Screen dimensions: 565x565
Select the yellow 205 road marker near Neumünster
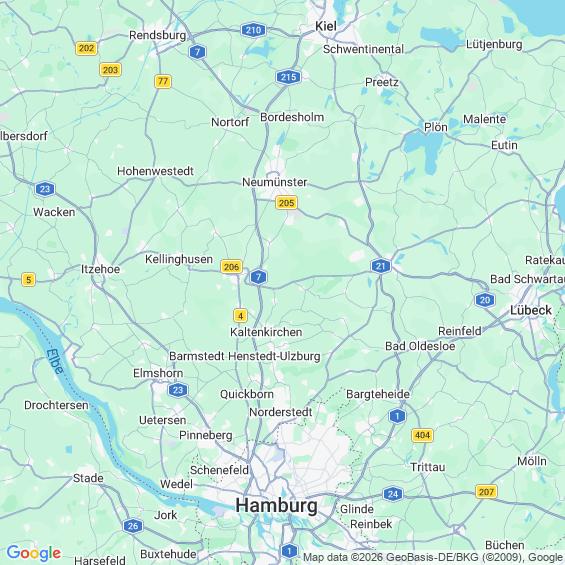pyautogui.click(x=286, y=203)
